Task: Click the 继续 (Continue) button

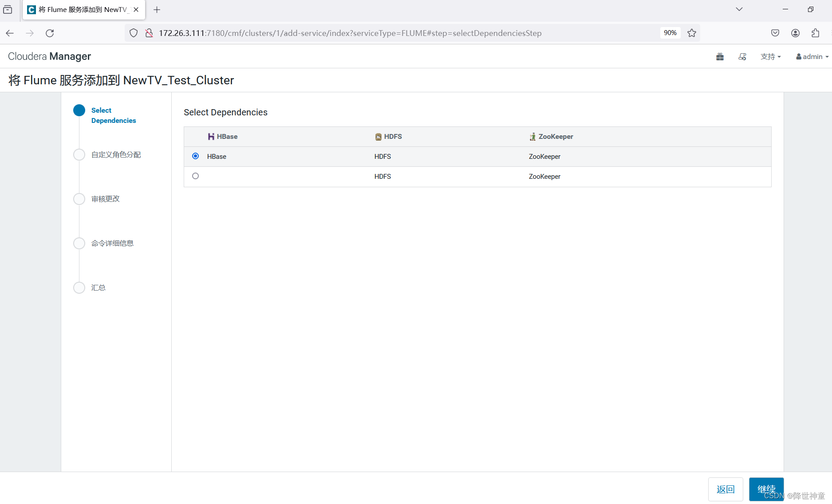Action: click(766, 489)
